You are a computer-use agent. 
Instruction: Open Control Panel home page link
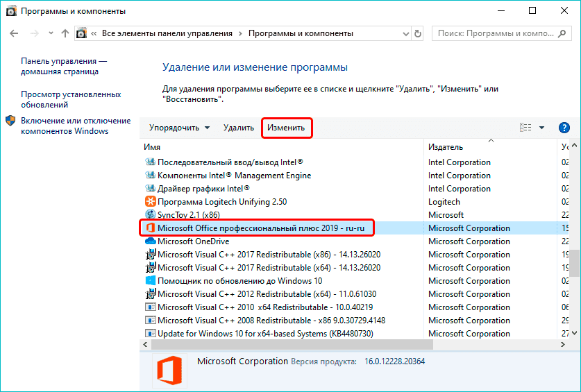tap(64, 67)
